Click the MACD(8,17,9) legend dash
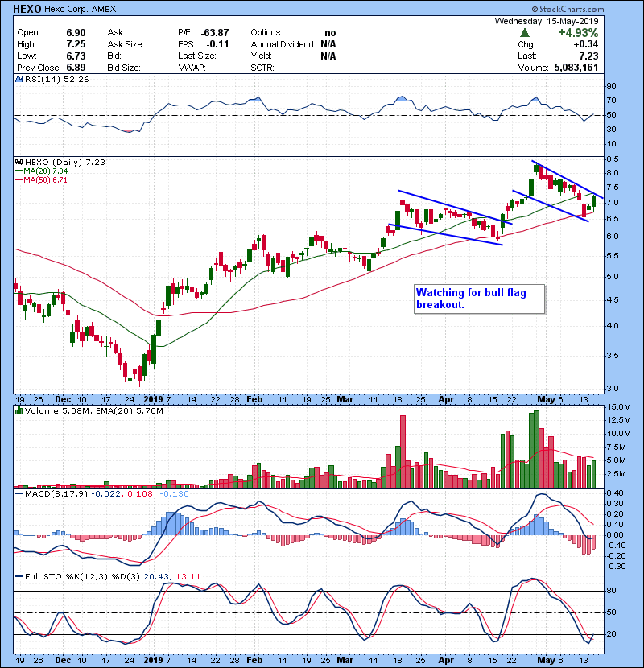 (x=19, y=494)
